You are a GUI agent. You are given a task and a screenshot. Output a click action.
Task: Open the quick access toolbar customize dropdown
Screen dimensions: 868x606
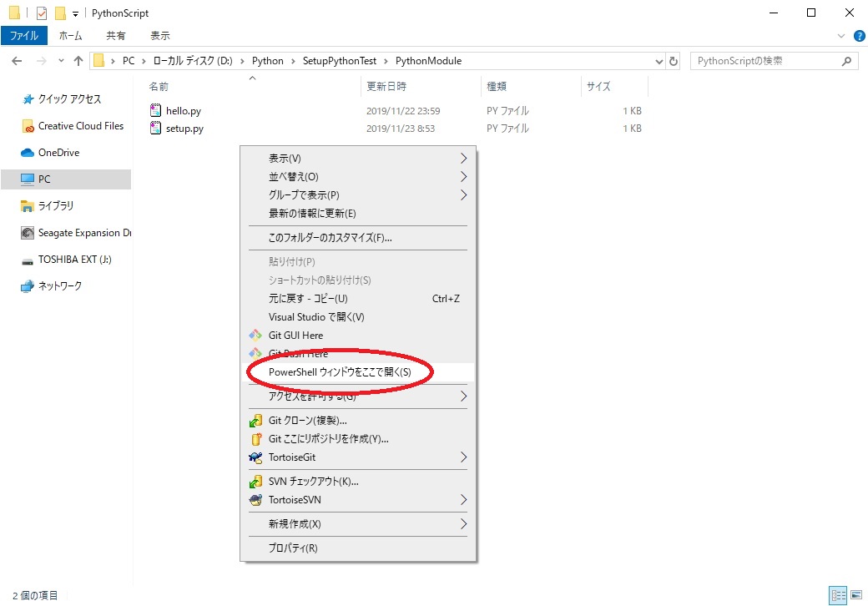click(75, 14)
